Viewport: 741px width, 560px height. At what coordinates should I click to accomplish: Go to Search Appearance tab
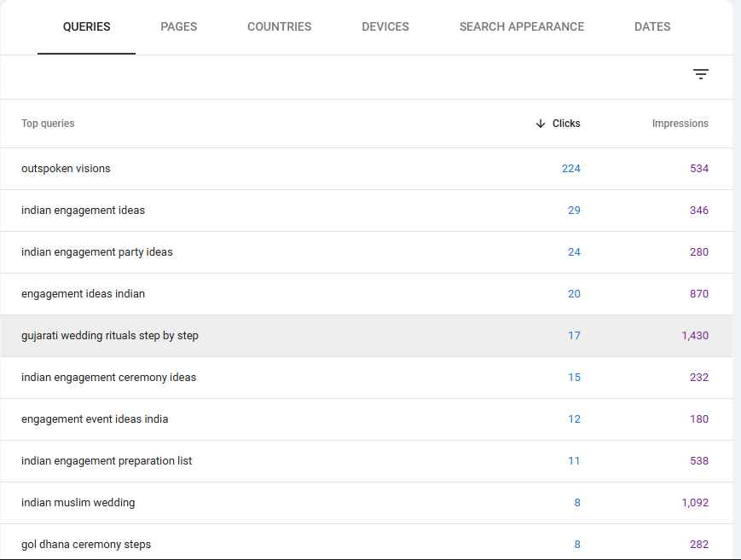[521, 26]
